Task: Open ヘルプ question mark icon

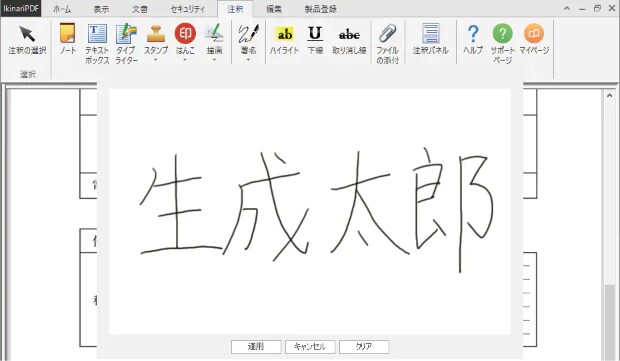Action: (x=473, y=34)
